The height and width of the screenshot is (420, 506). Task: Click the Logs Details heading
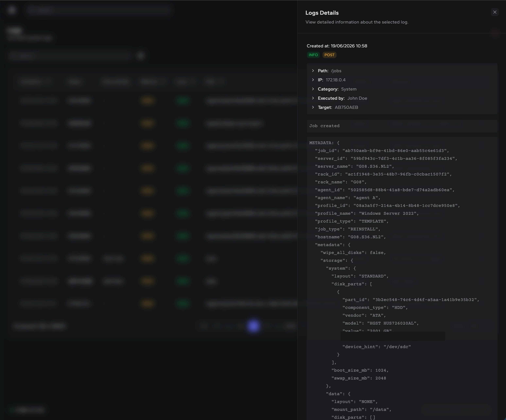[322, 13]
